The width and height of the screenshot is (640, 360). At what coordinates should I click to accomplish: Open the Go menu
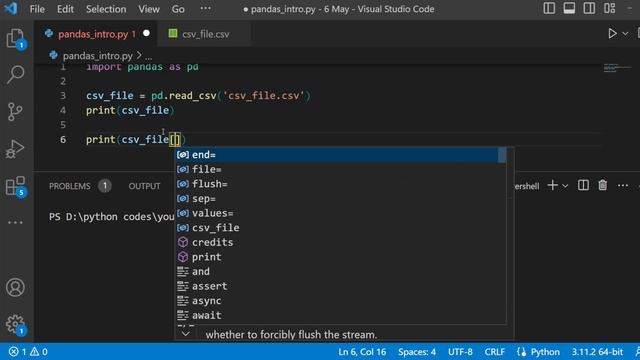(x=178, y=9)
